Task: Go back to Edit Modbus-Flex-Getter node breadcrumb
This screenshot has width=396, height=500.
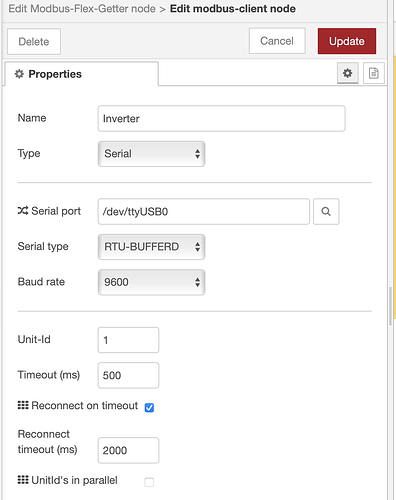Action: coord(82,9)
